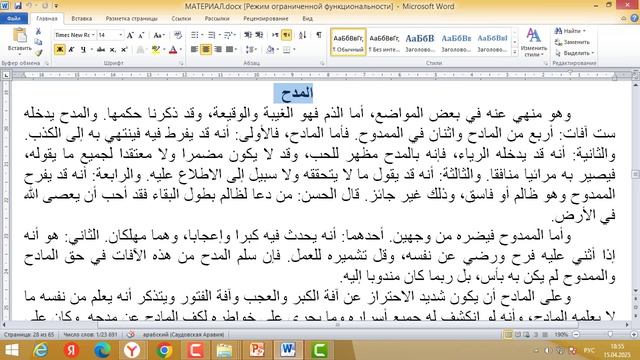Switch to the Вставка tab
The width and height of the screenshot is (640, 360).
click(81, 18)
